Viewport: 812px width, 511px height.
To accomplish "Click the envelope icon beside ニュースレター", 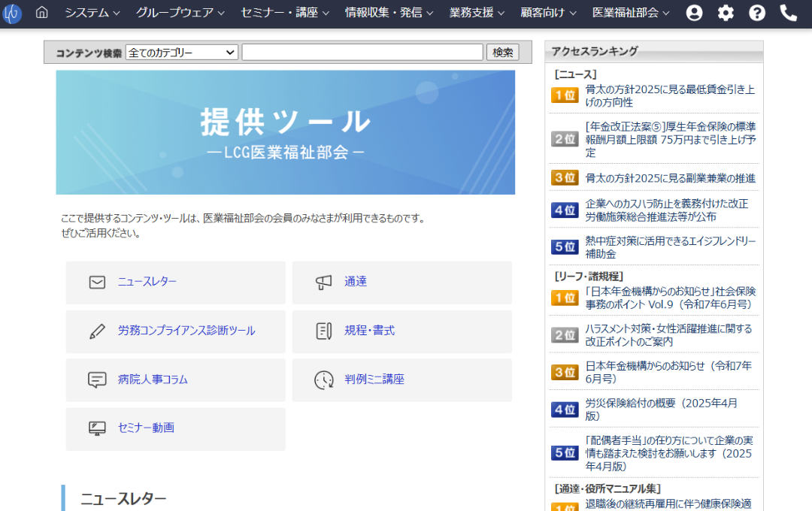I will tap(97, 282).
